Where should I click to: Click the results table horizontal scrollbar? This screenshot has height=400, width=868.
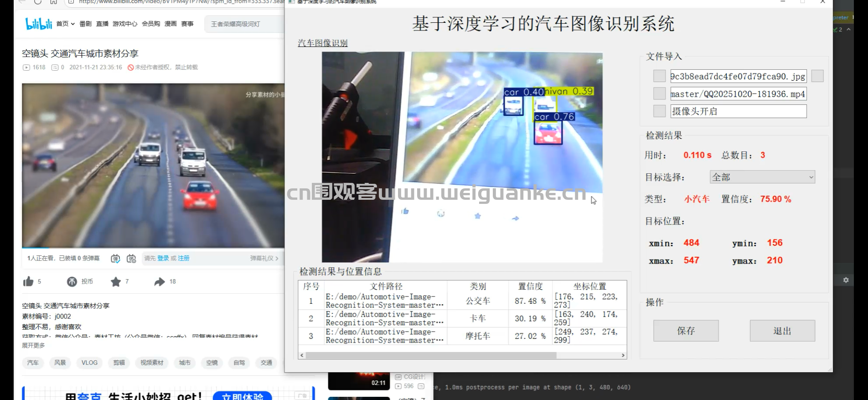coord(430,355)
